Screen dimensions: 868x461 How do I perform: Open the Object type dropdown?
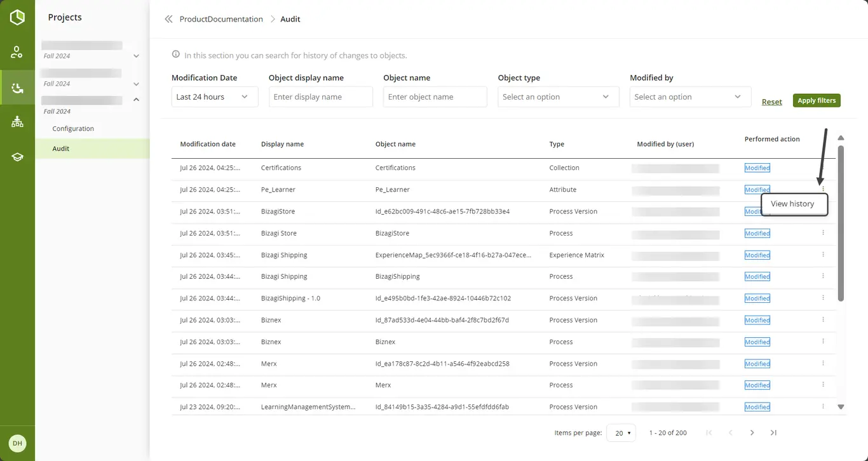[559, 97]
